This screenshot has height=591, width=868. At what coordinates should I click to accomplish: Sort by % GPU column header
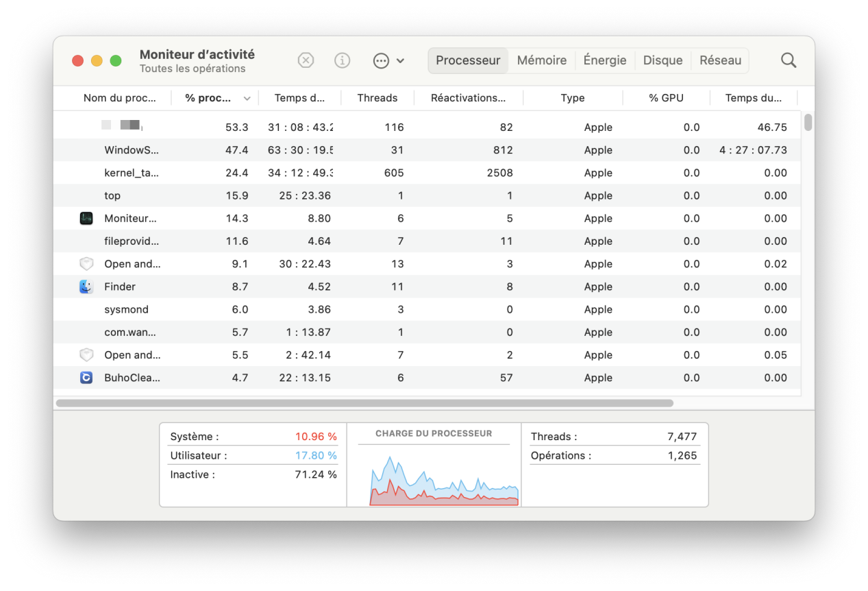tap(667, 98)
